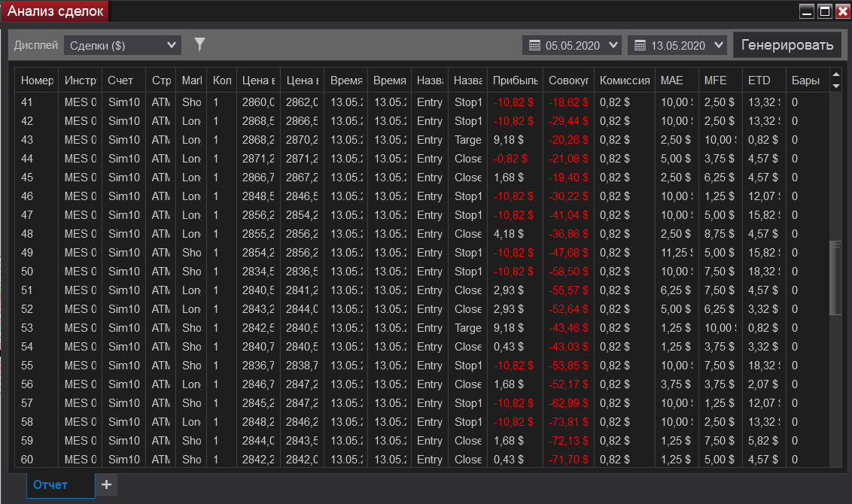Image resolution: width=852 pixels, height=504 pixels.
Task: Open calendar icon for start date 05.05.2020
Action: tap(534, 46)
